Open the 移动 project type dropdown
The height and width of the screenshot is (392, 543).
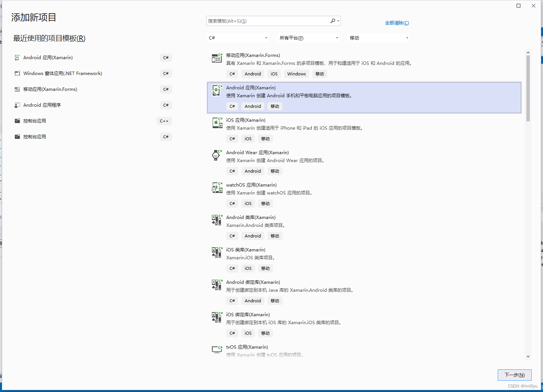[379, 38]
